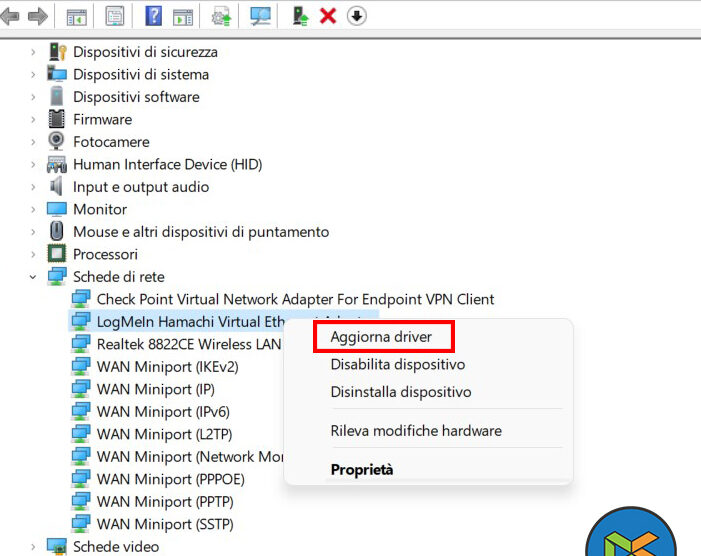The height and width of the screenshot is (556, 701).
Task: Select WAN Miniport (IP)
Action: (x=156, y=389)
